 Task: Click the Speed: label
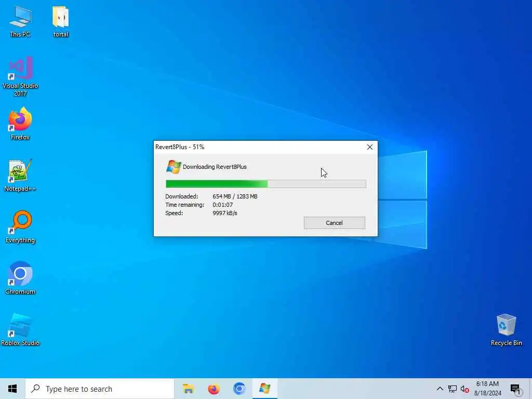(174, 213)
